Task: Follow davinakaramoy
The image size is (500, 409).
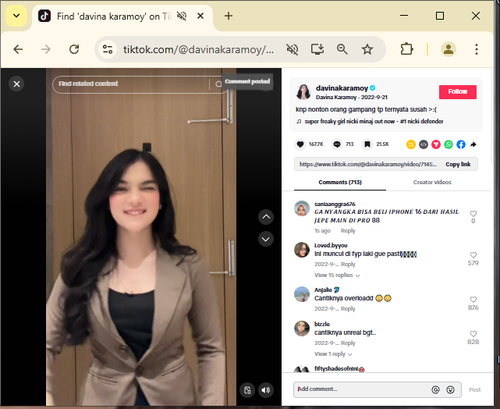Action: tap(458, 92)
